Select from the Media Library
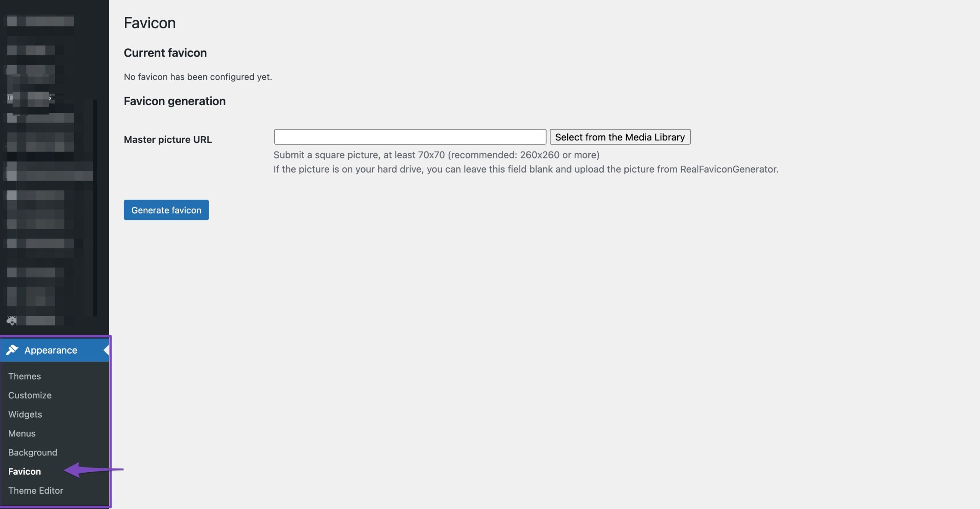Image resolution: width=980 pixels, height=509 pixels. pos(620,137)
